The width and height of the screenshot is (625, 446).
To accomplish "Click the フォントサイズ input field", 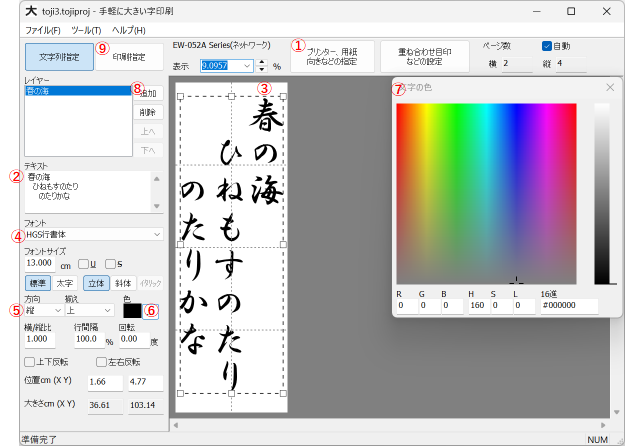I will click(41, 264).
